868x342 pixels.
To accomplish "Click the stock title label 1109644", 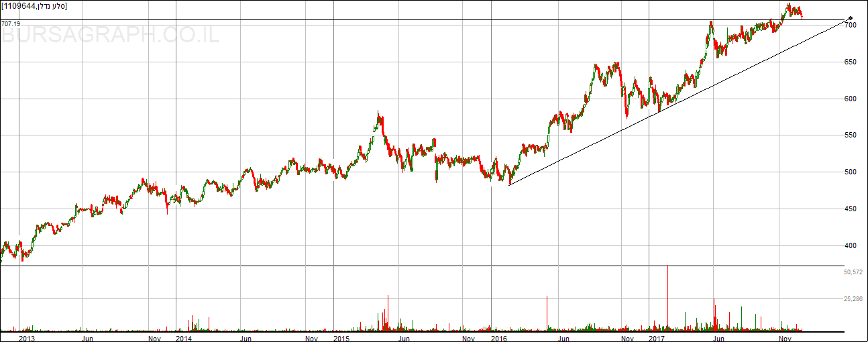I will point(34,6).
